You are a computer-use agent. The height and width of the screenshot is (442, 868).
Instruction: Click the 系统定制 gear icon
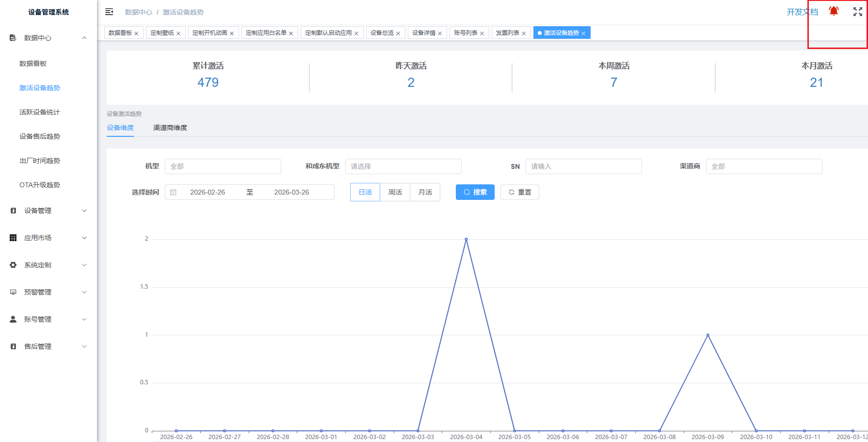click(x=13, y=265)
